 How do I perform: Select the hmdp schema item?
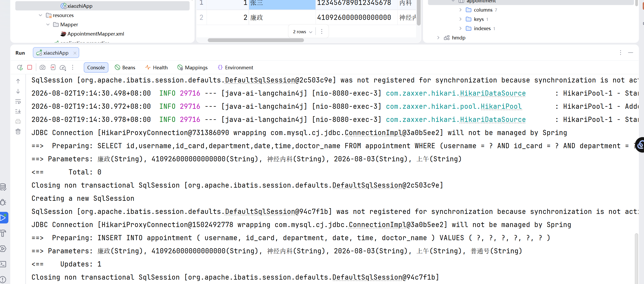pos(459,38)
